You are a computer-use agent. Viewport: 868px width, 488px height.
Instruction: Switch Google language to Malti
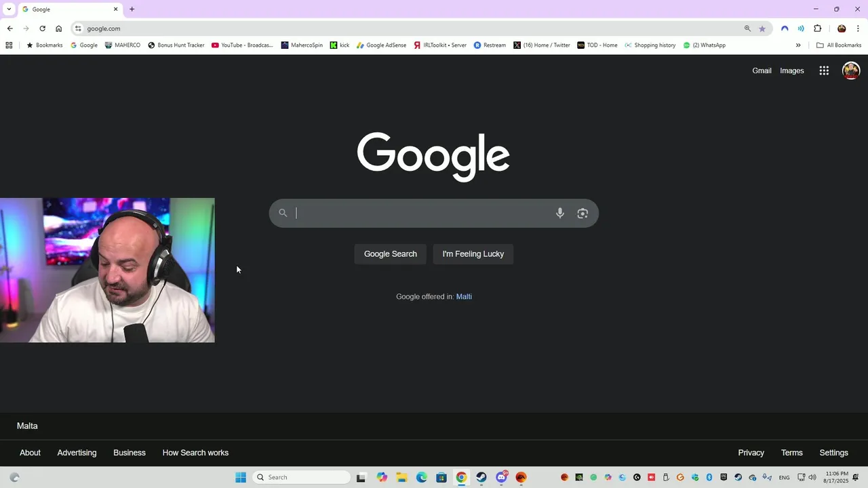click(x=464, y=297)
